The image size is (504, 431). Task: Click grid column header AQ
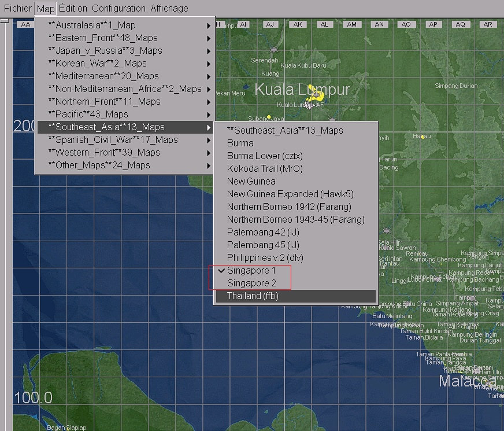[x=461, y=24]
